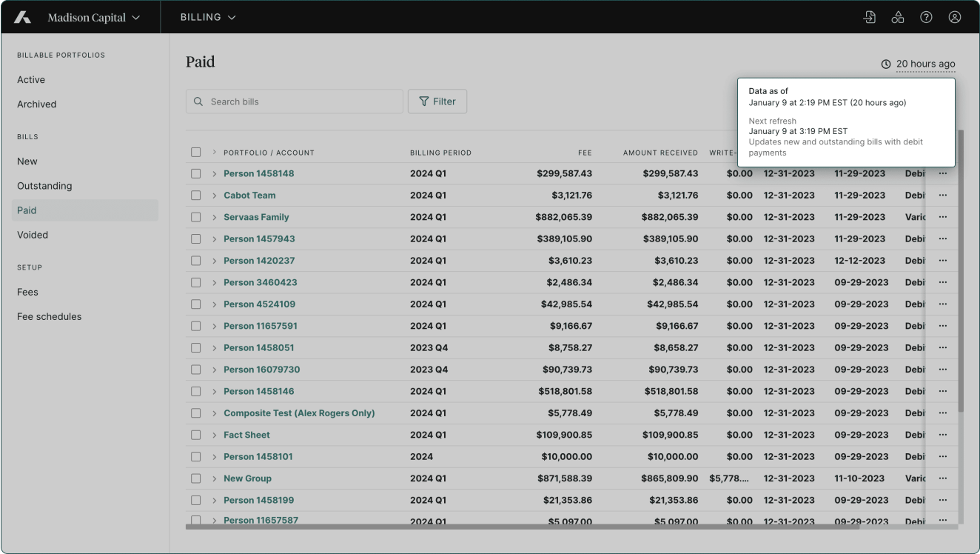Viewport: 980px width, 554px height.
Task: Click the Addepar logo icon
Action: coord(23,17)
